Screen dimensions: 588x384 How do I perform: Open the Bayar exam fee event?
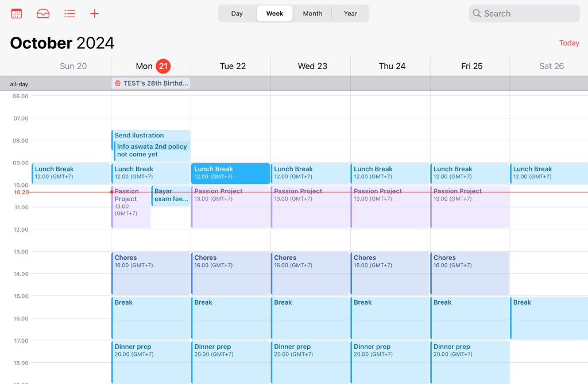point(171,195)
